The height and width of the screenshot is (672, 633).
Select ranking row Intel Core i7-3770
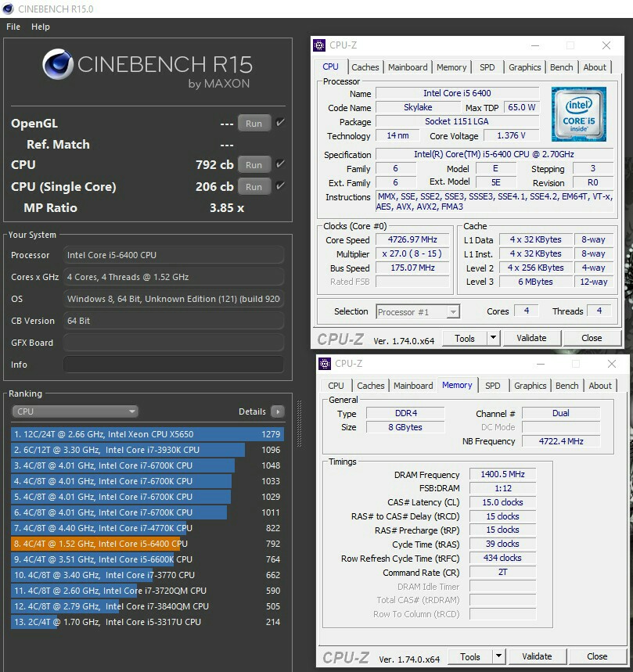coord(147,575)
